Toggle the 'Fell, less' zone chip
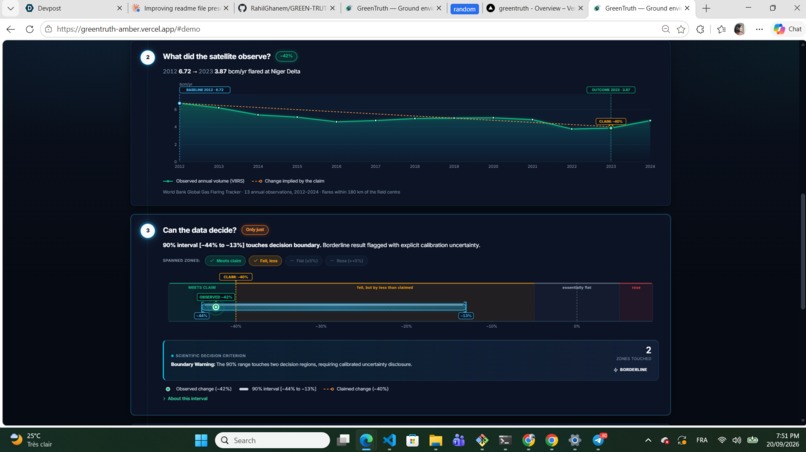The width and height of the screenshot is (806, 452). (265, 261)
